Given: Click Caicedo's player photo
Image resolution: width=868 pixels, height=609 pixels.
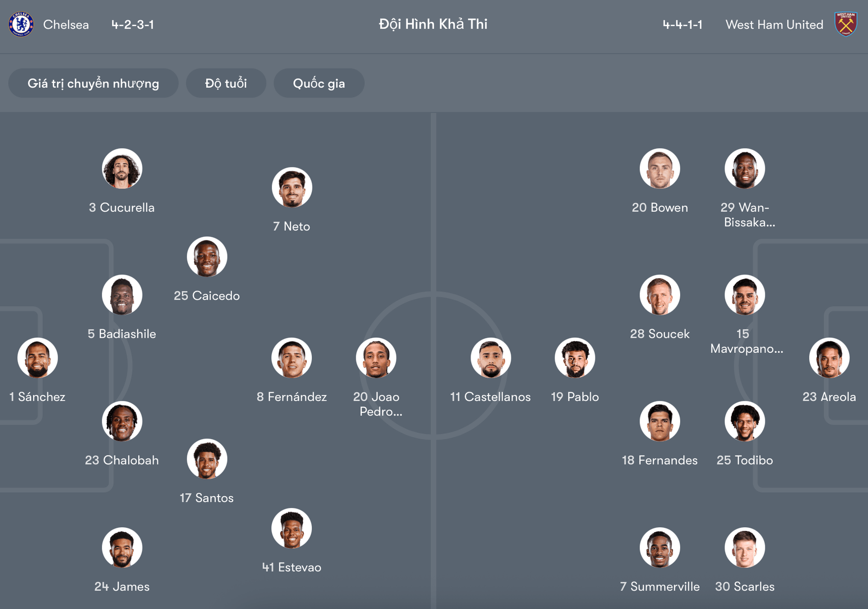Looking at the screenshot, I should [207, 257].
